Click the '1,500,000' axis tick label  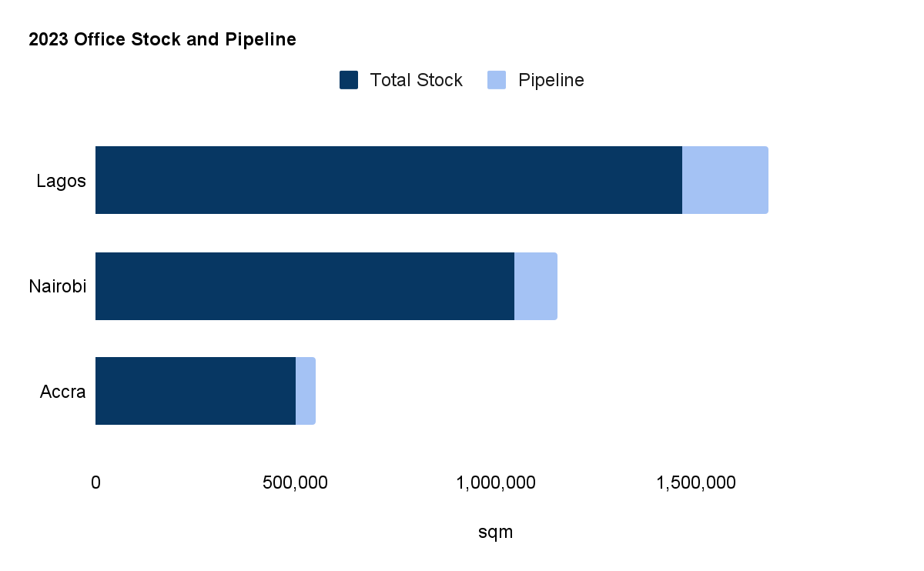696,483
